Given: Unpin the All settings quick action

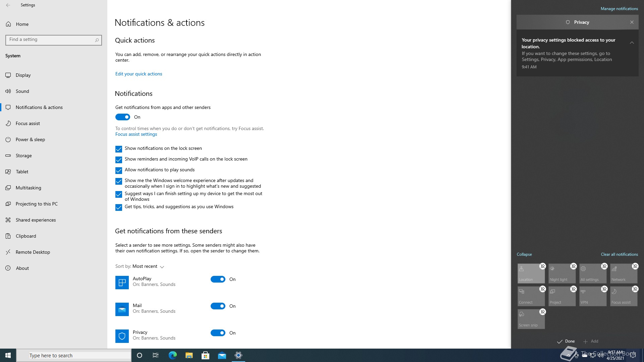Looking at the screenshot, I should [x=604, y=266].
